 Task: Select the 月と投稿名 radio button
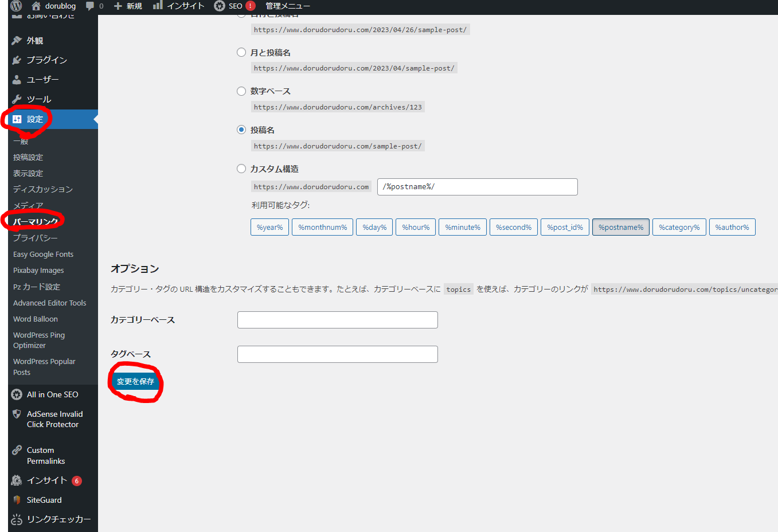coord(241,52)
